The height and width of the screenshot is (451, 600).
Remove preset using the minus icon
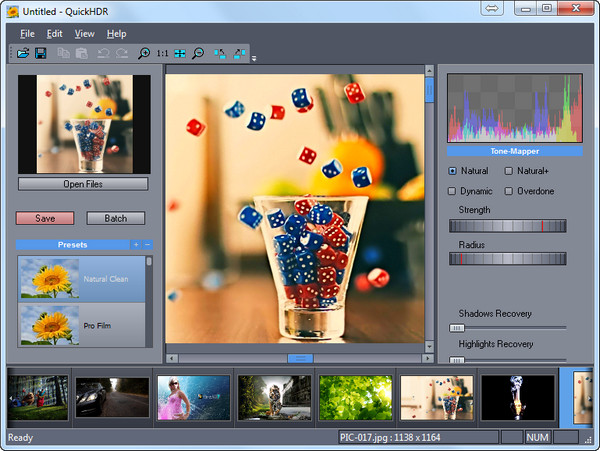148,244
